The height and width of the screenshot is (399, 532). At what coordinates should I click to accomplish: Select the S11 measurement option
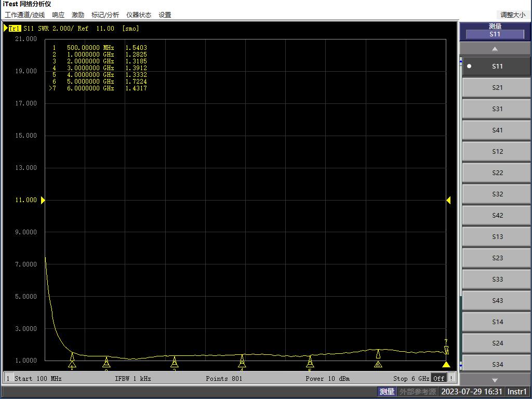coord(497,66)
